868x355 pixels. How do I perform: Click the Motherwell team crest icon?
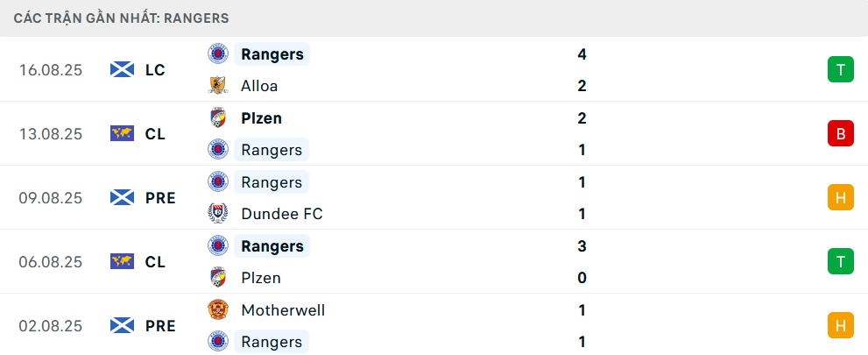click(217, 309)
